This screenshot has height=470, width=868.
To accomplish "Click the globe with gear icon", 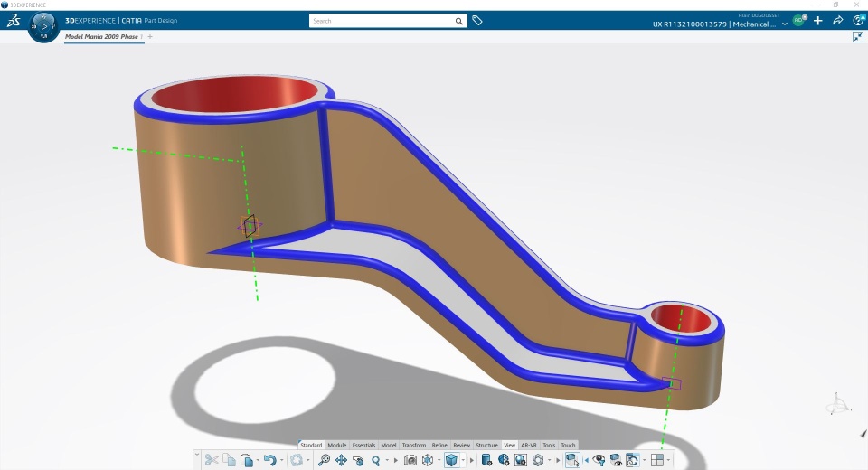I will tap(504, 460).
